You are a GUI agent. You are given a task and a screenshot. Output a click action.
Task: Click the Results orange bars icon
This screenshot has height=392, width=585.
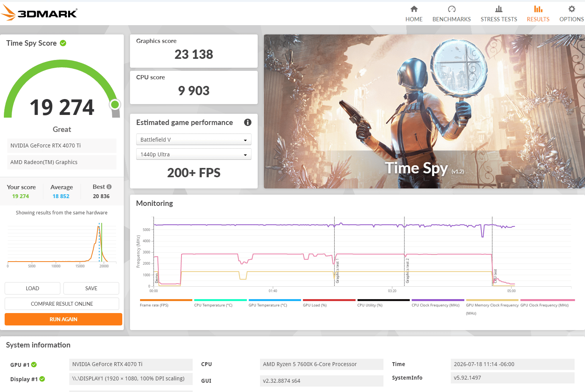[538, 9]
